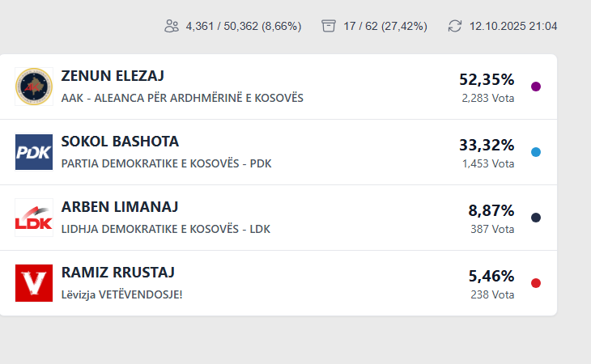Click the ballot box counted icon
This screenshot has height=364, width=591.
point(328,26)
